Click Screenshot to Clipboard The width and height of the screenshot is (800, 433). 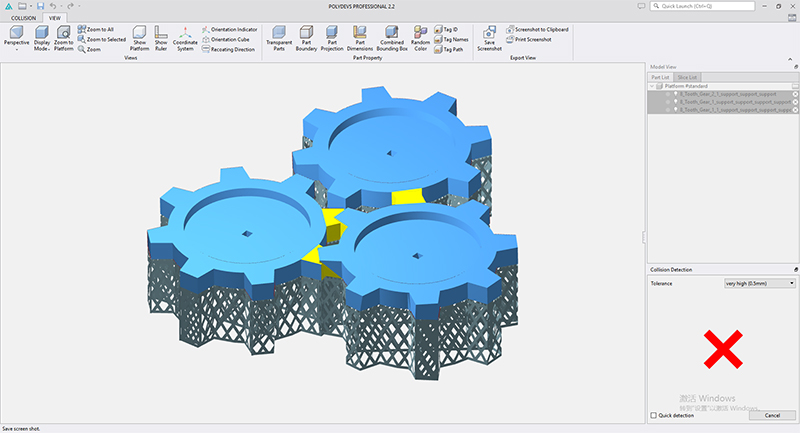click(537, 29)
